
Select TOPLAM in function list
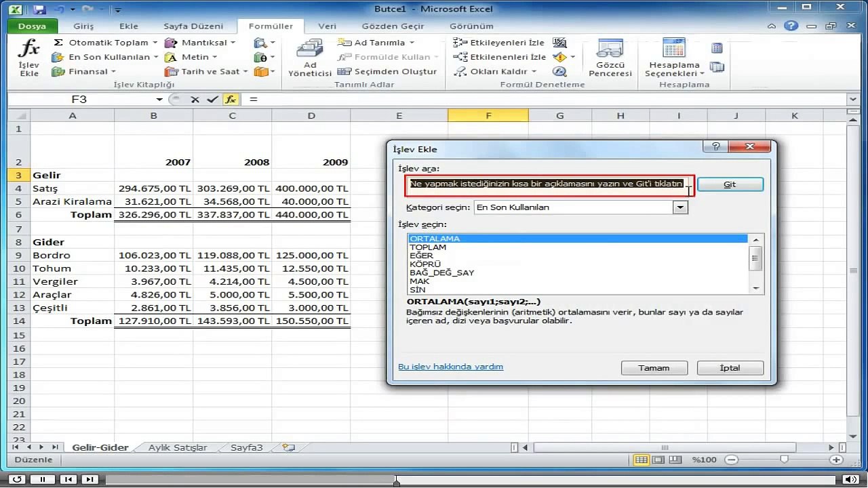tap(577, 247)
